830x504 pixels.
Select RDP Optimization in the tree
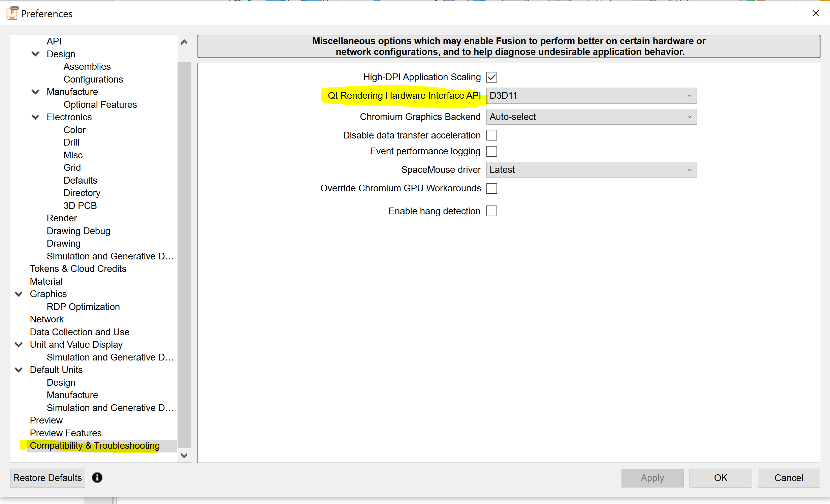click(83, 307)
